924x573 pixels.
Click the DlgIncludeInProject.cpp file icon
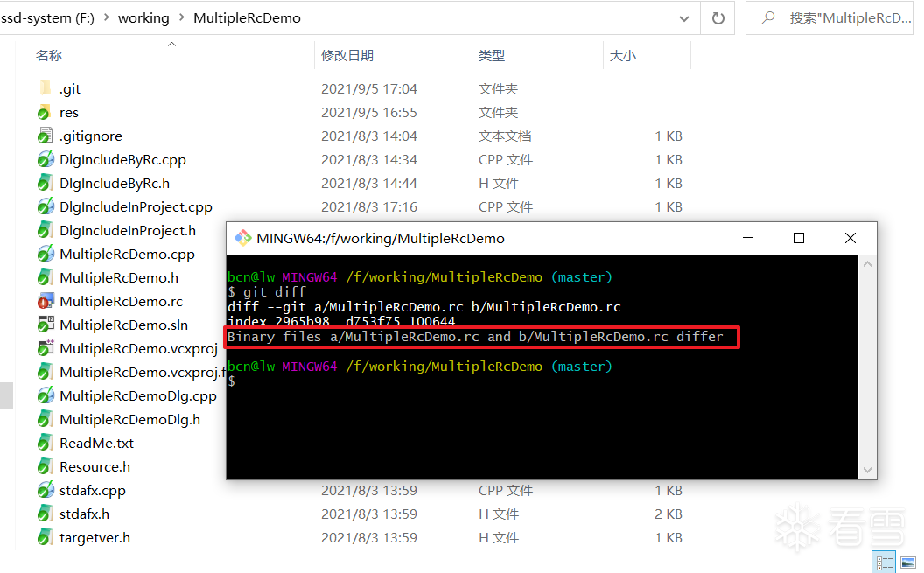[x=45, y=206]
